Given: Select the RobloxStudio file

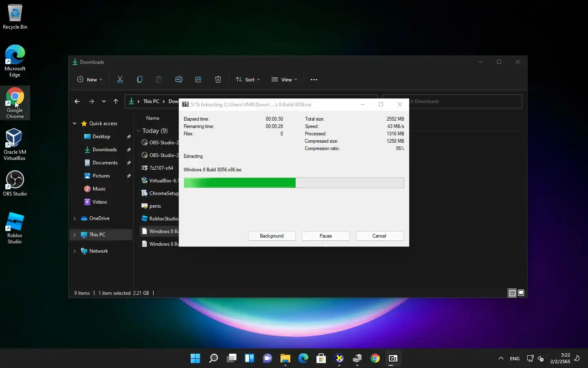Looking at the screenshot, I should (x=160, y=219).
